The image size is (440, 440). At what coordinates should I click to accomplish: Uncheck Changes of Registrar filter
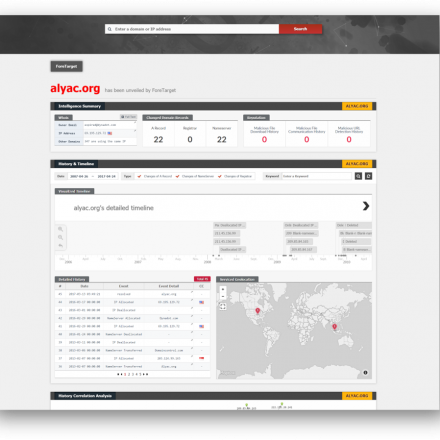coord(220,176)
